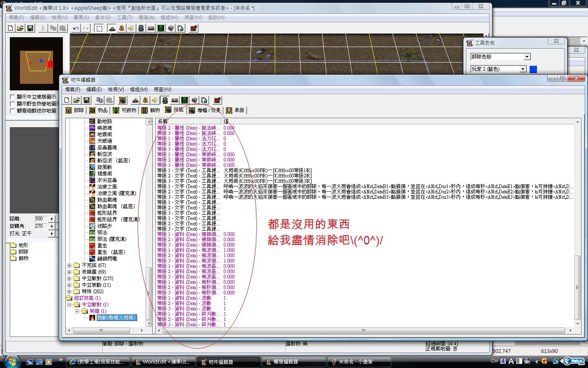Open 檔案(F) menu in Object Editor
The height and width of the screenshot is (368, 588).
(73, 90)
